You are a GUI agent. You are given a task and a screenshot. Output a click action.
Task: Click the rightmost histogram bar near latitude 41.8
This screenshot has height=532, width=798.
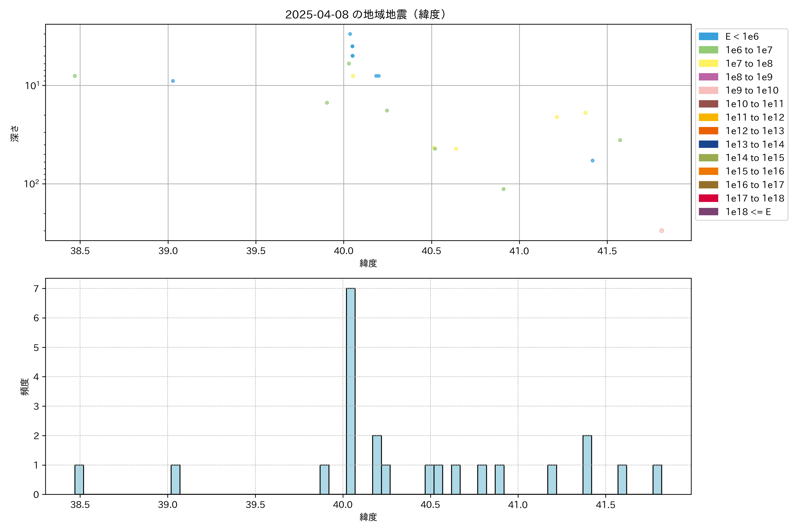pyautogui.click(x=657, y=479)
